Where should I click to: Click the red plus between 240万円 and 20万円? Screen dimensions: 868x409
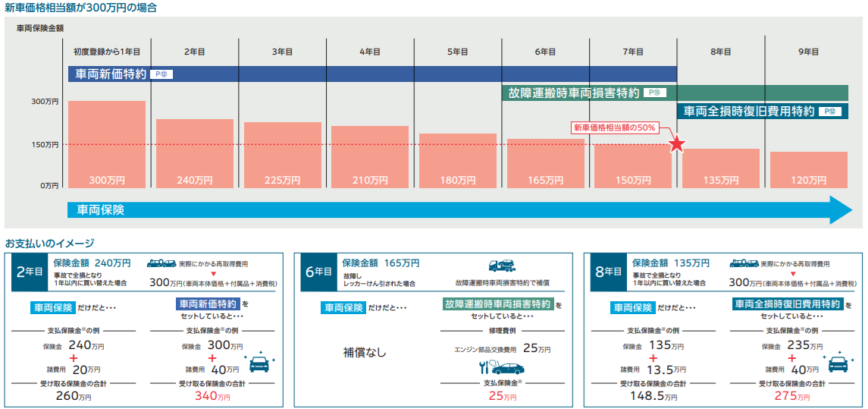tap(74, 357)
